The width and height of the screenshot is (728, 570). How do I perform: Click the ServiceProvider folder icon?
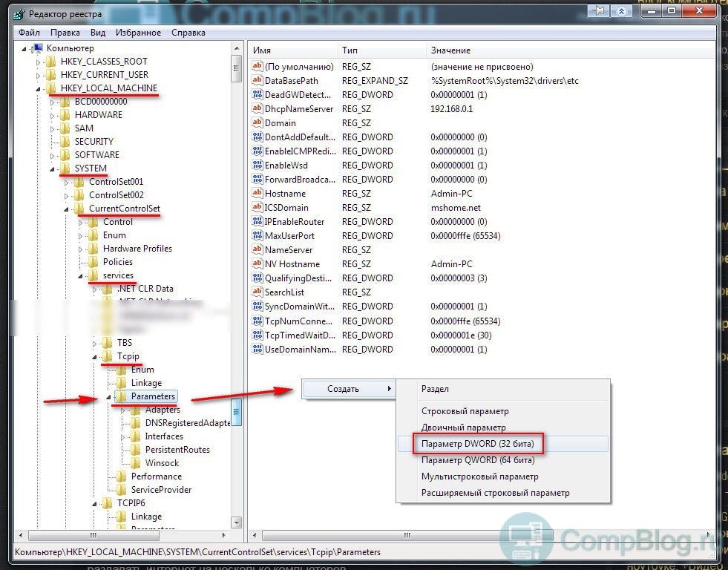coord(122,490)
